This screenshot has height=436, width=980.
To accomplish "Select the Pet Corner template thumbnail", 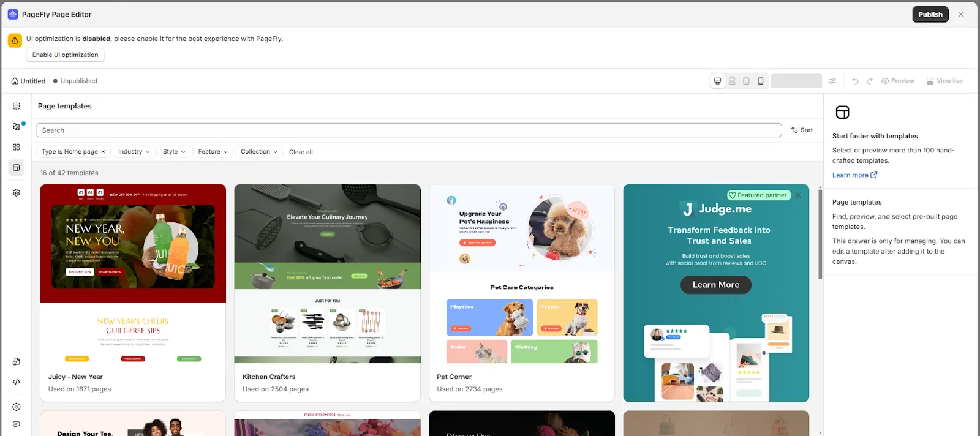I will 522,274.
